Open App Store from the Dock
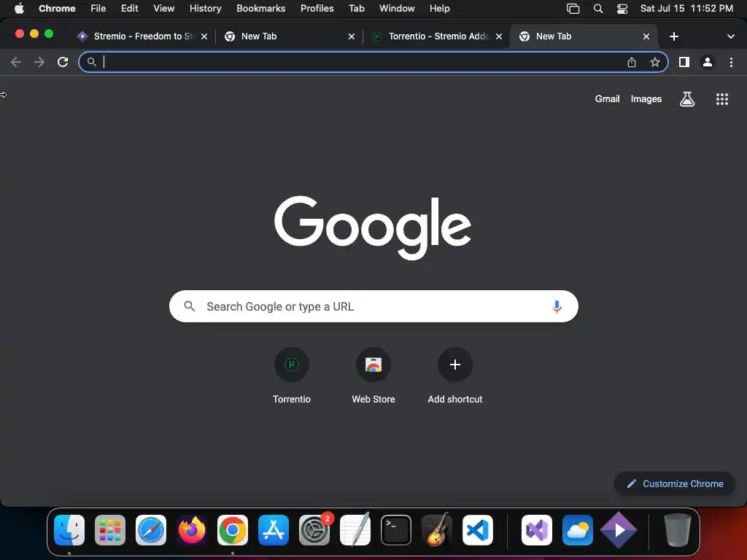 coord(274,530)
